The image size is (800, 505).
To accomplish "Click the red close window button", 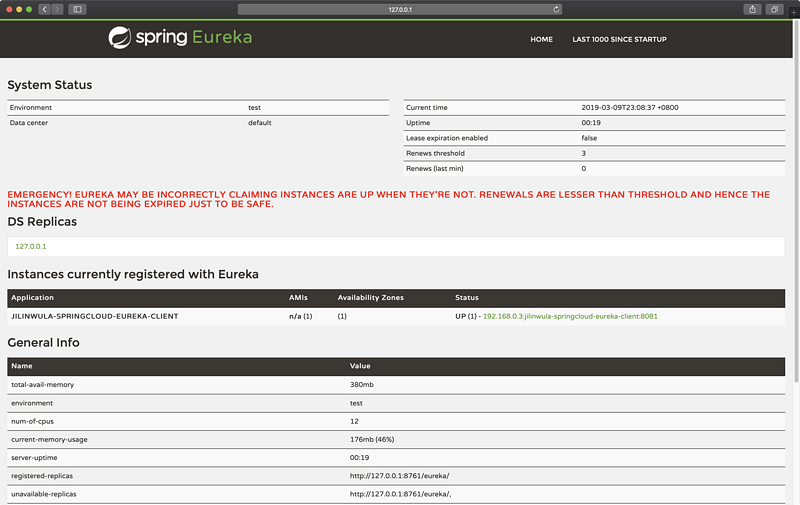I will pos(9,9).
